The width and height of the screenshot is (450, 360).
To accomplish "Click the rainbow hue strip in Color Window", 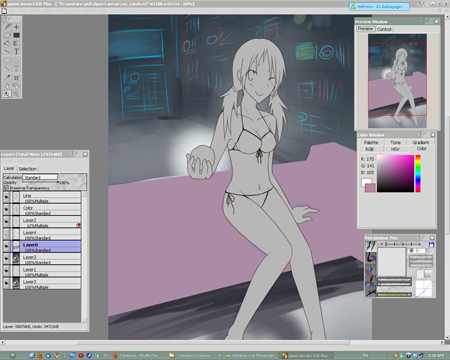I will (x=418, y=174).
